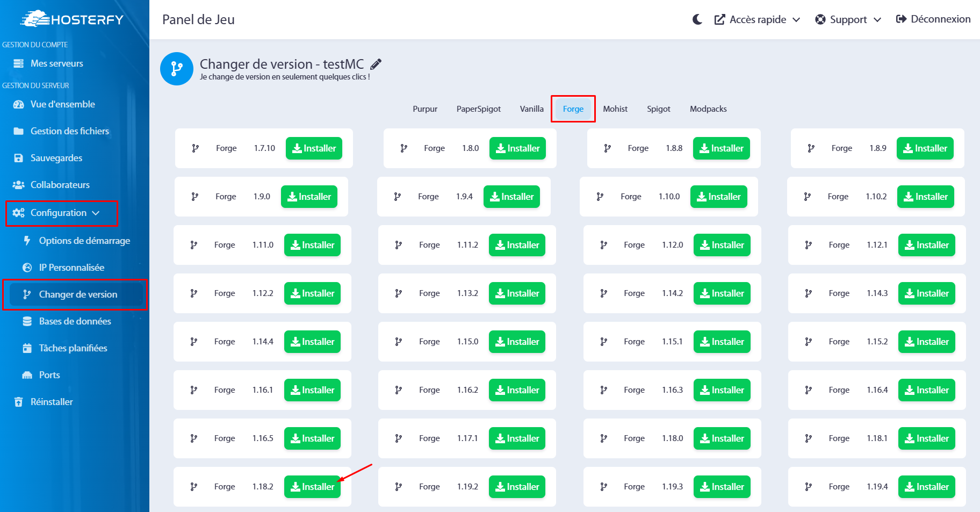The height and width of the screenshot is (512, 980).
Task: Click the branch icon in Forge 1.7.10 card
Action: pos(196,148)
